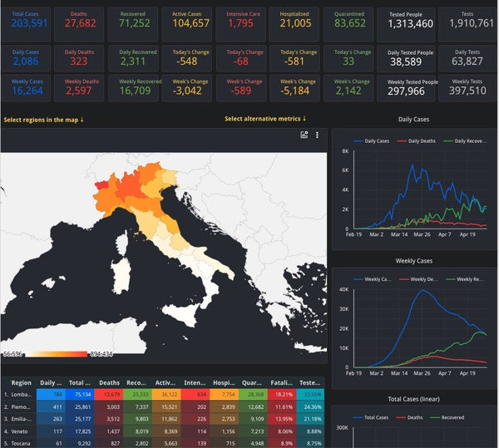This screenshot has height=448, width=499.
Task: Sort table by Daily column header
Action: tap(49, 383)
